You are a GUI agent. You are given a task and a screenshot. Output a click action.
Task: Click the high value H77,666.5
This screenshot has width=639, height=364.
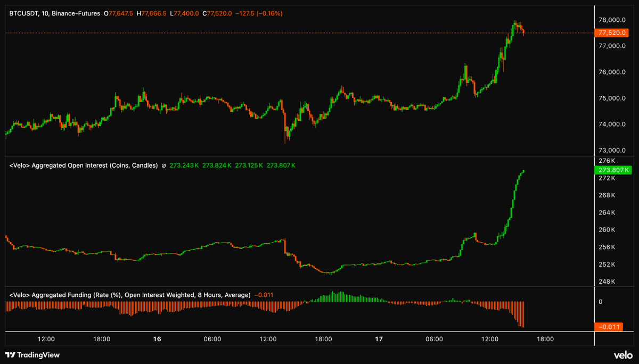[151, 13]
